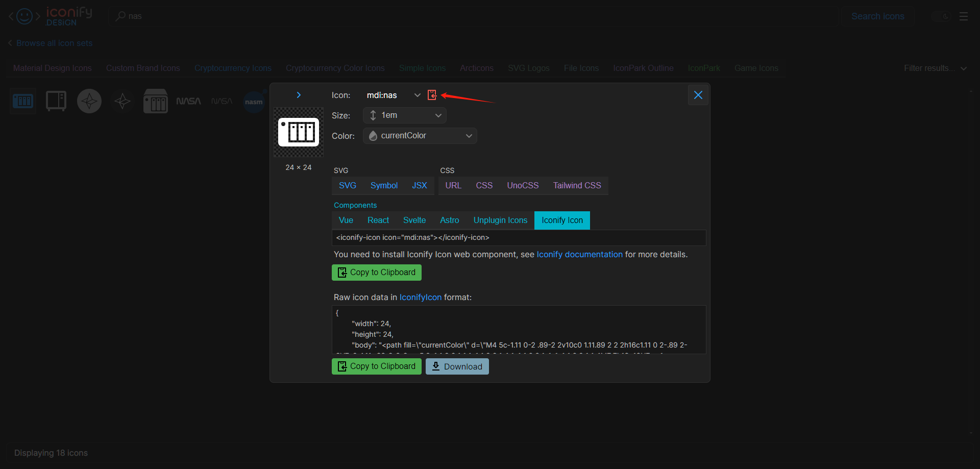Viewport: 980px width, 469px height.
Task: Select the URL CSS tab
Action: [453, 186]
